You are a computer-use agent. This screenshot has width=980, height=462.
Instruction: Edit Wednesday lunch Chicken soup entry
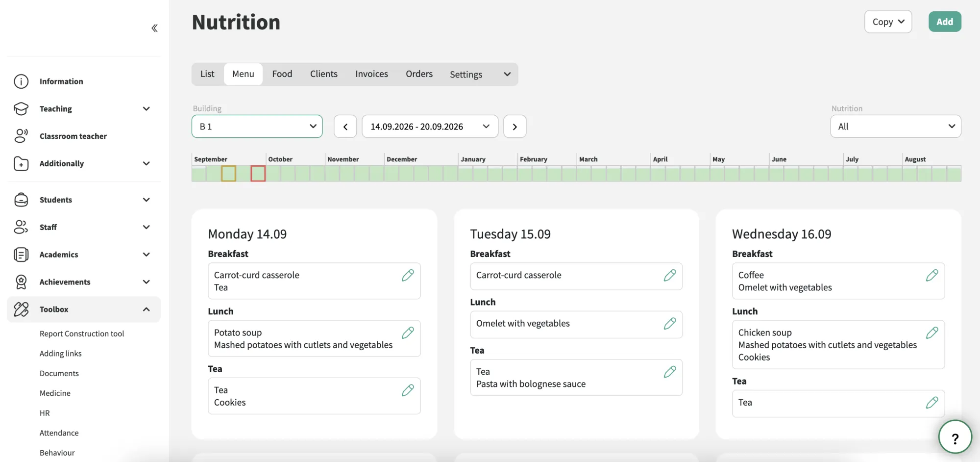[x=932, y=333]
